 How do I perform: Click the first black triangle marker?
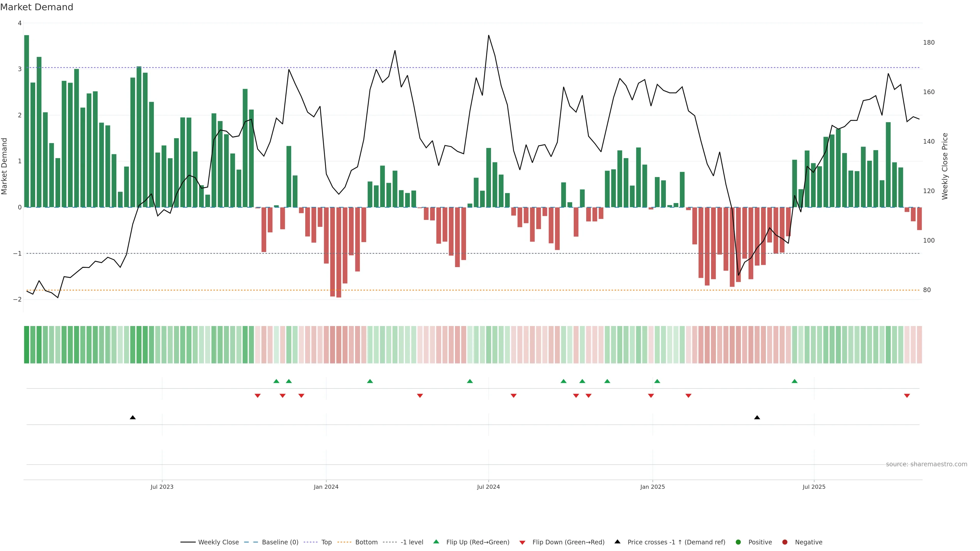tap(133, 418)
